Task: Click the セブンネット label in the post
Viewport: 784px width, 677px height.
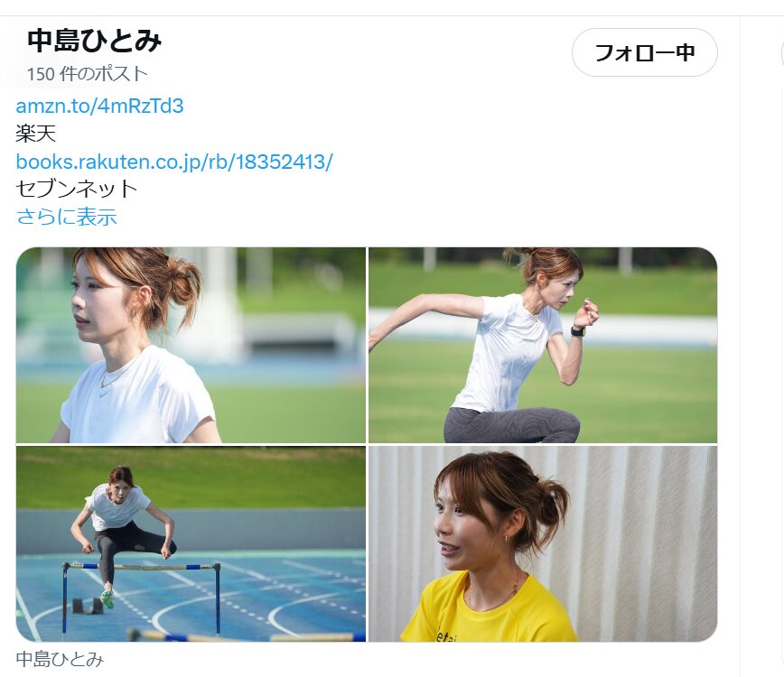Action: [x=77, y=189]
